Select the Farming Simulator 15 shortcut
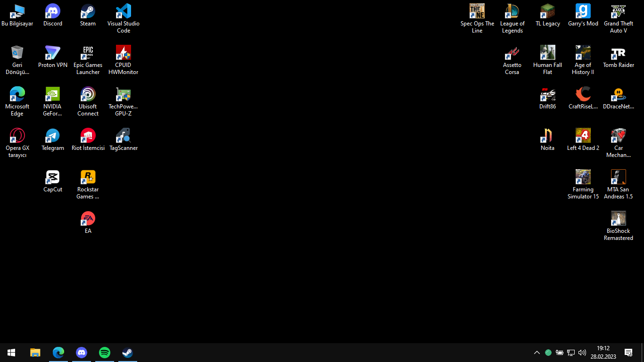 coord(583,185)
